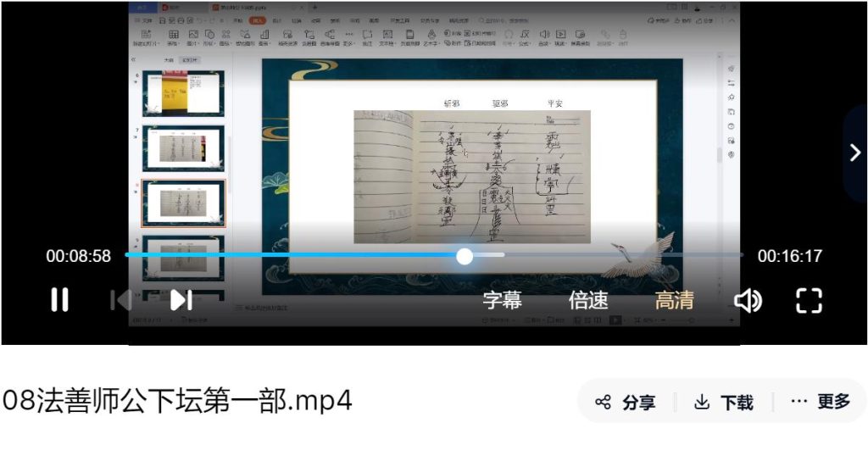This screenshot has height=456, width=868.
Task: Skip to the next video
Action: (x=181, y=300)
